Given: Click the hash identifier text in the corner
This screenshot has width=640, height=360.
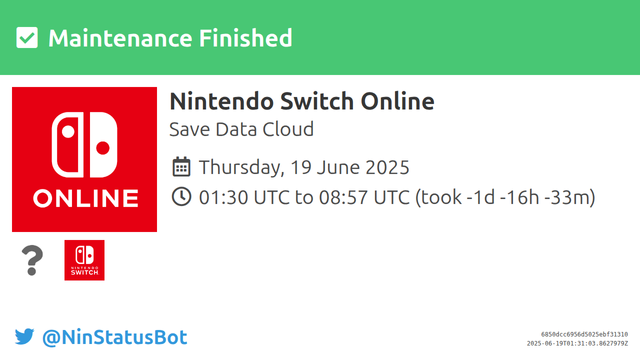Looking at the screenshot, I should tap(584, 334).
